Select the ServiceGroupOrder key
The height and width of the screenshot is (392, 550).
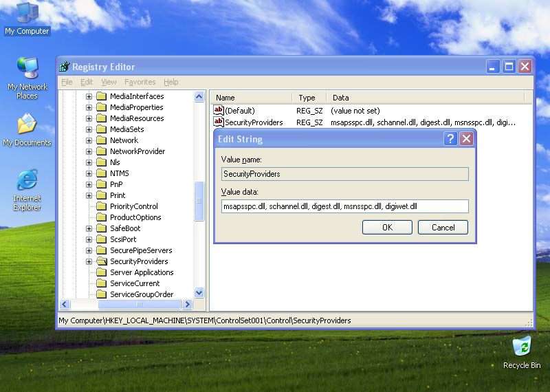(142, 294)
